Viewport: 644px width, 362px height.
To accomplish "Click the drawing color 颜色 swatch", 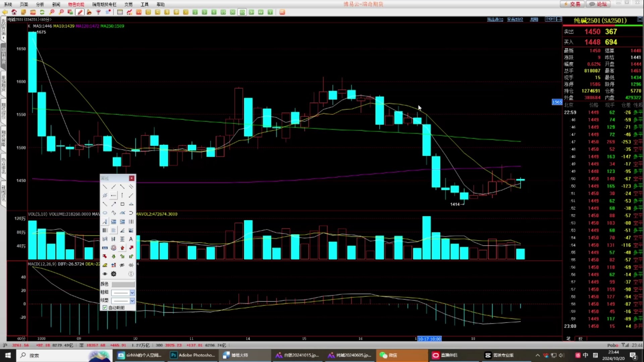I will (x=123, y=284).
